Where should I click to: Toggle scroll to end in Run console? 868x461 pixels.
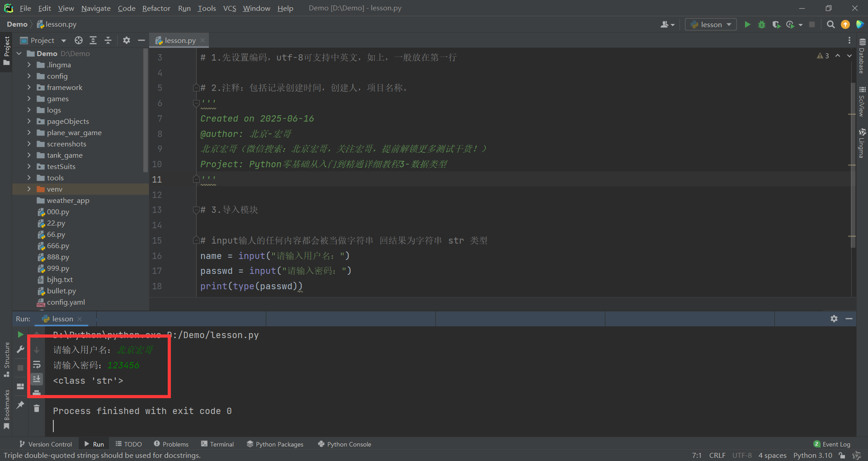click(x=37, y=379)
